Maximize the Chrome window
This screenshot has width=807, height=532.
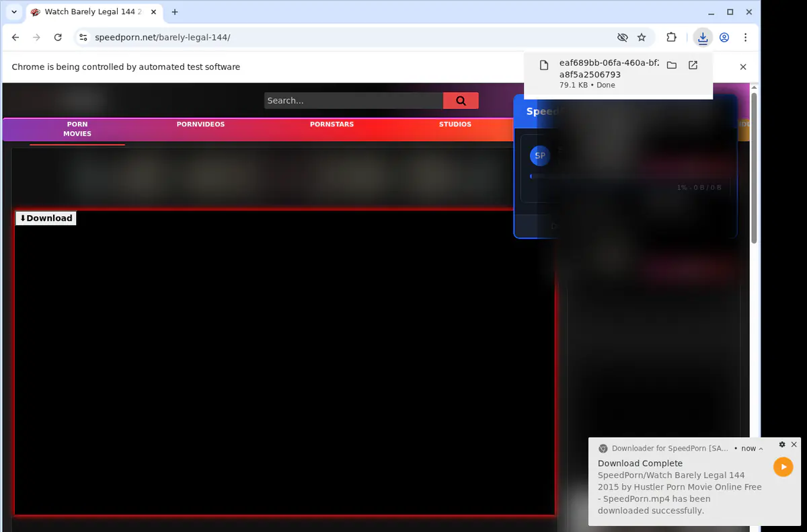click(x=730, y=12)
